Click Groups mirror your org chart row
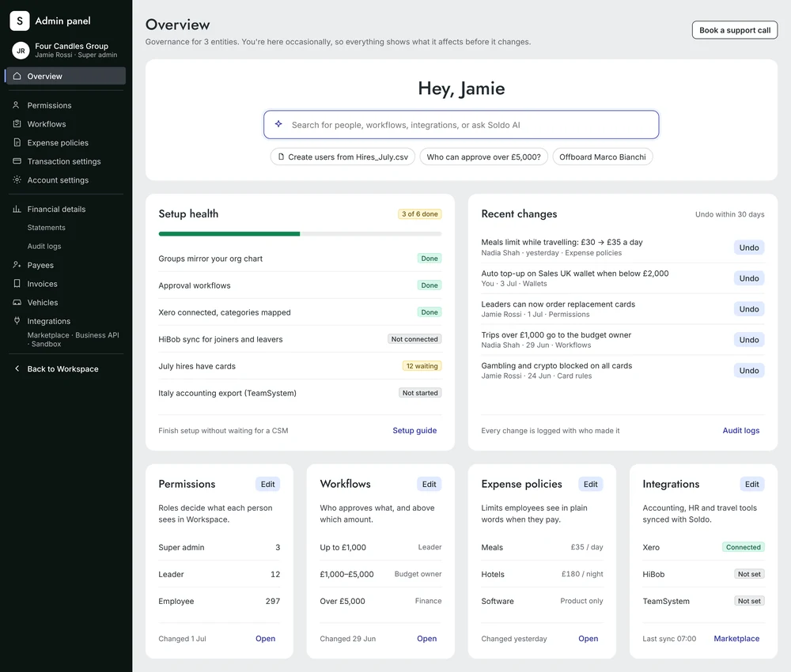The image size is (791, 672). (x=300, y=259)
